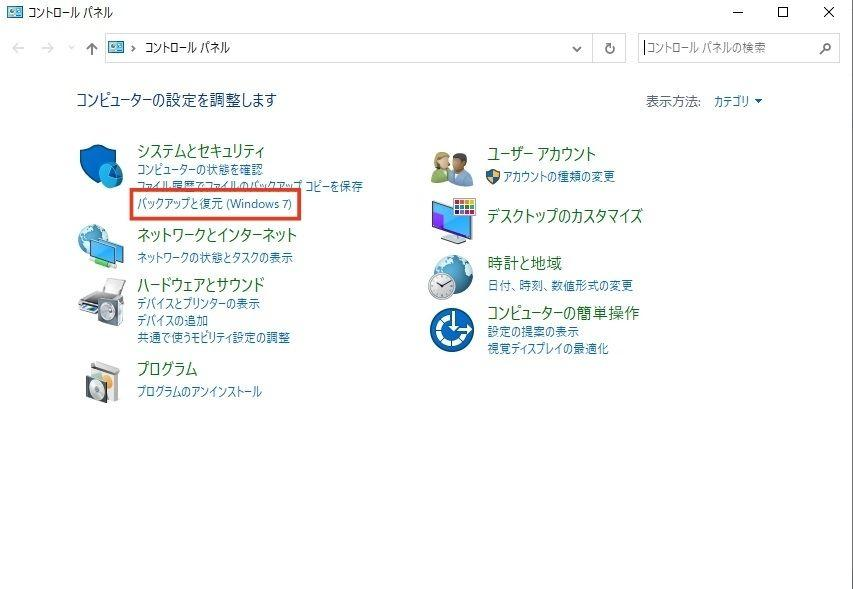Click the ネットワークとインターネット monitors icon

[x=100, y=245]
